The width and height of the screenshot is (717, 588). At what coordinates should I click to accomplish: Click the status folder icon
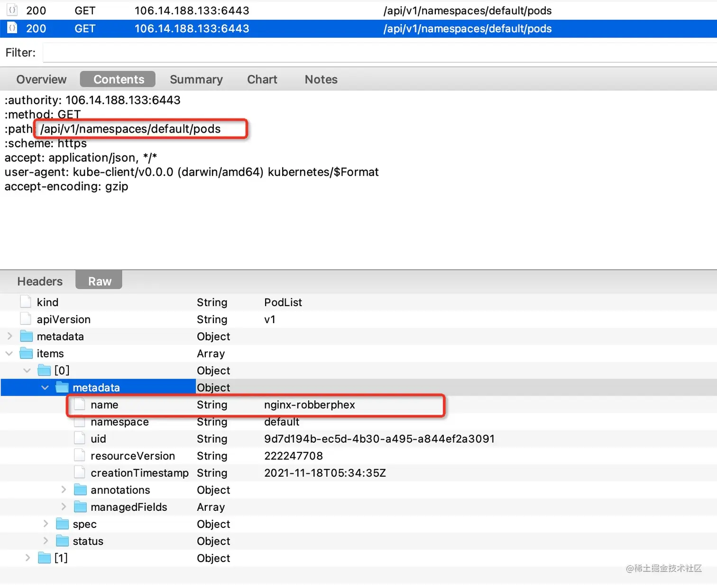tap(62, 541)
